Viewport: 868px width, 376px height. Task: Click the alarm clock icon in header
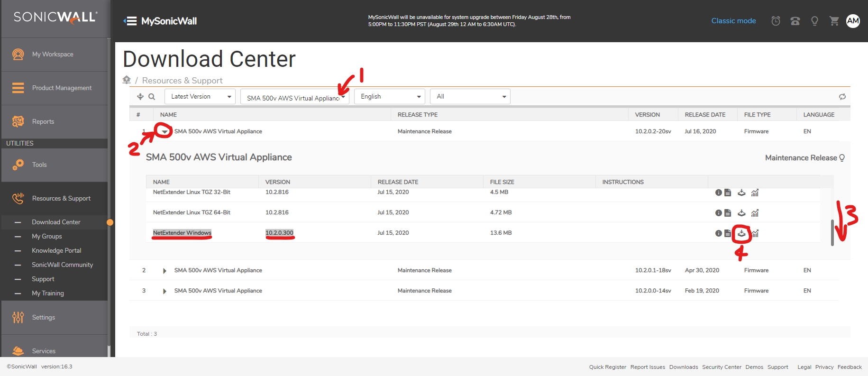click(x=776, y=21)
